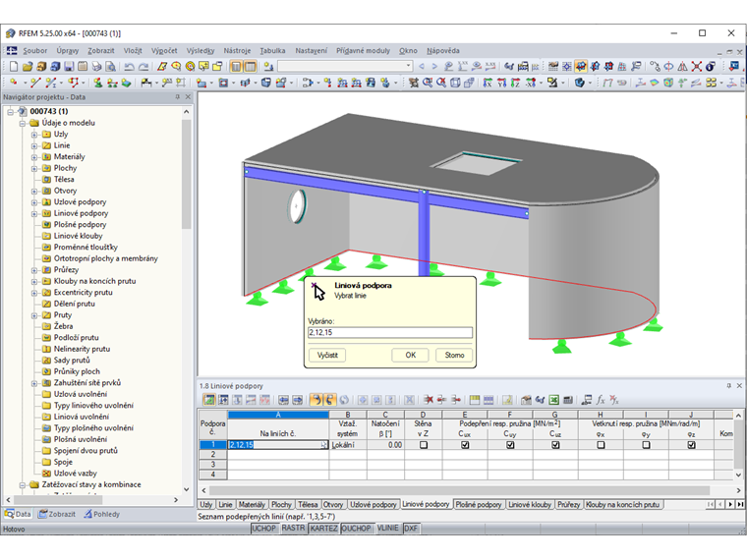The width and height of the screenshot is (747, 560).
Task: Expand Zatěžovací stavy a kombinace node
Action: [x=23, y=484]
